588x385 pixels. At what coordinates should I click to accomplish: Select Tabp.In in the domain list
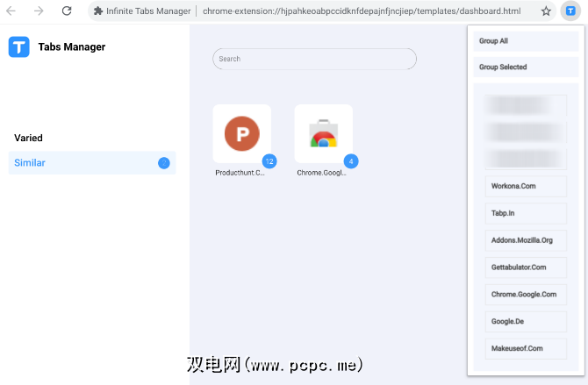(526, 213)
